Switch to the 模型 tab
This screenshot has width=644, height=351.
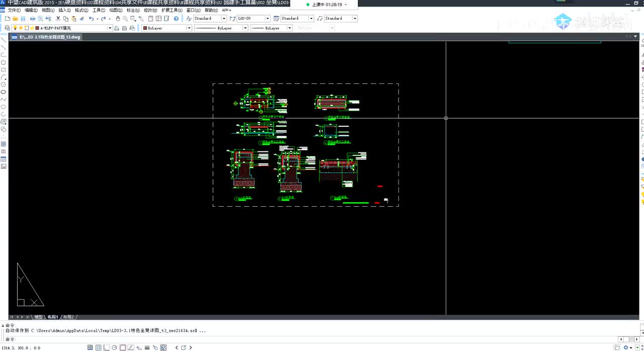pyautogui.click(x=38, y=317)
